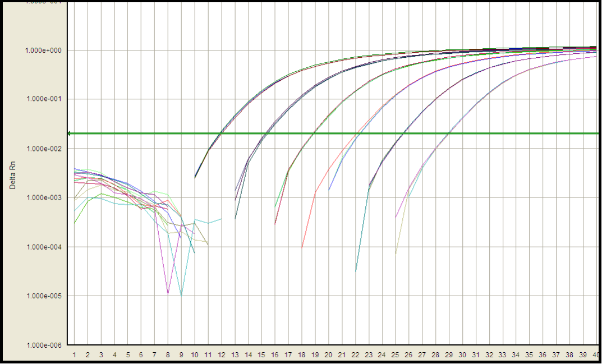Click cyan curve's lowest dip at cycle 9

(181, 294)
